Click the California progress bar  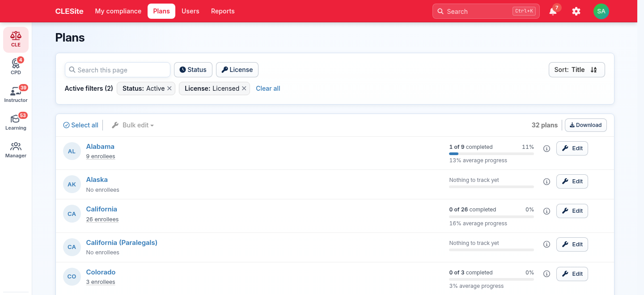[x=491, y=217]
